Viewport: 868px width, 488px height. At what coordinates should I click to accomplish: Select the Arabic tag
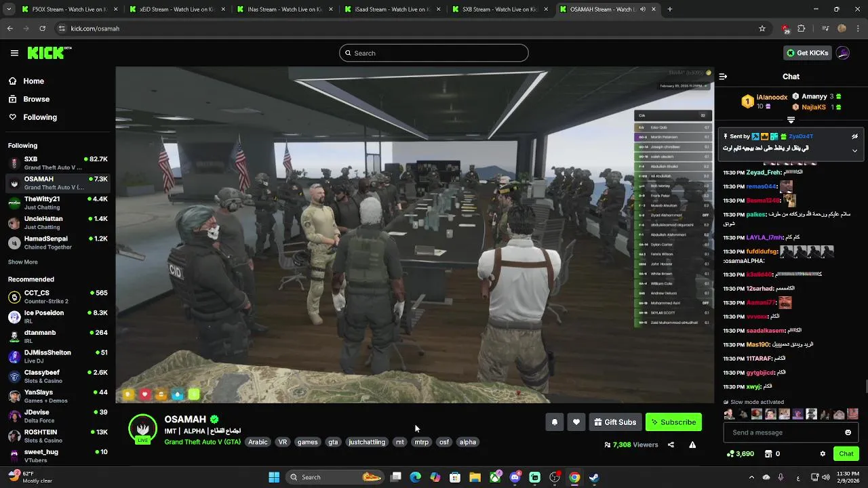[258, 442]
